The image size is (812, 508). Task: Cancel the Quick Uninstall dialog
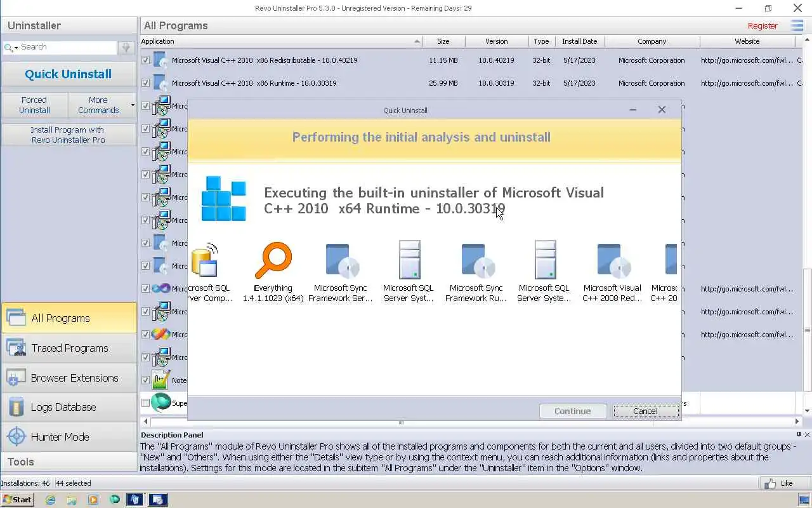646,411
